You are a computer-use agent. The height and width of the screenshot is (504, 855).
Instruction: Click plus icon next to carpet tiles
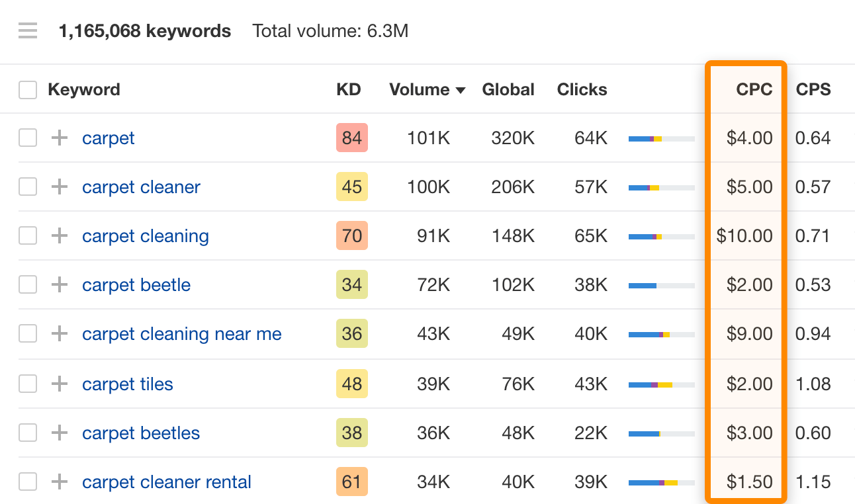pyautogui.click(x=60, y=384)
